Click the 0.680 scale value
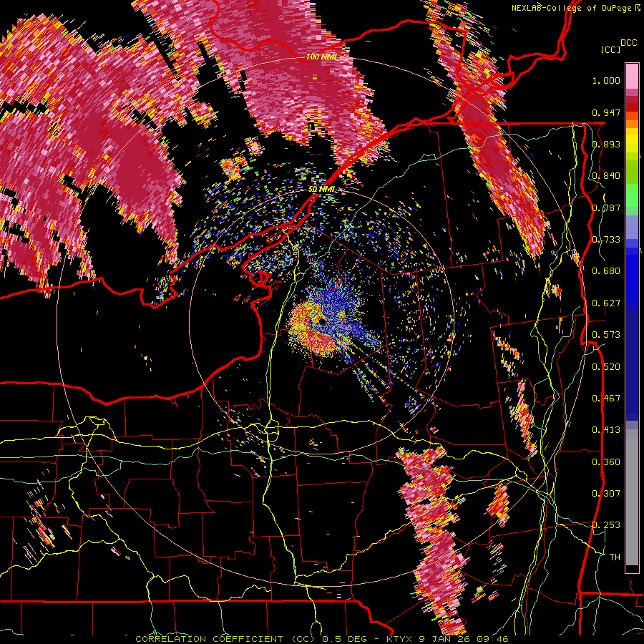The image size is (644, 644). pyautogui.click(x=606, y=271)
